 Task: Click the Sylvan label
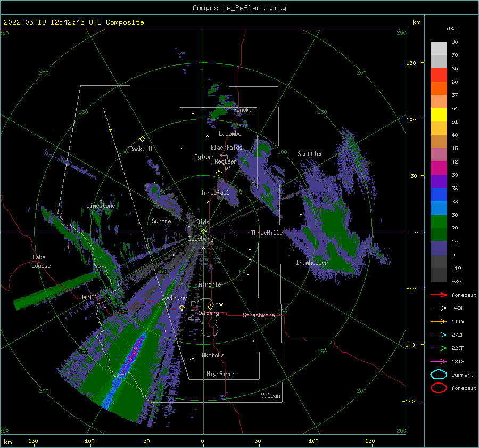point(204,157)
